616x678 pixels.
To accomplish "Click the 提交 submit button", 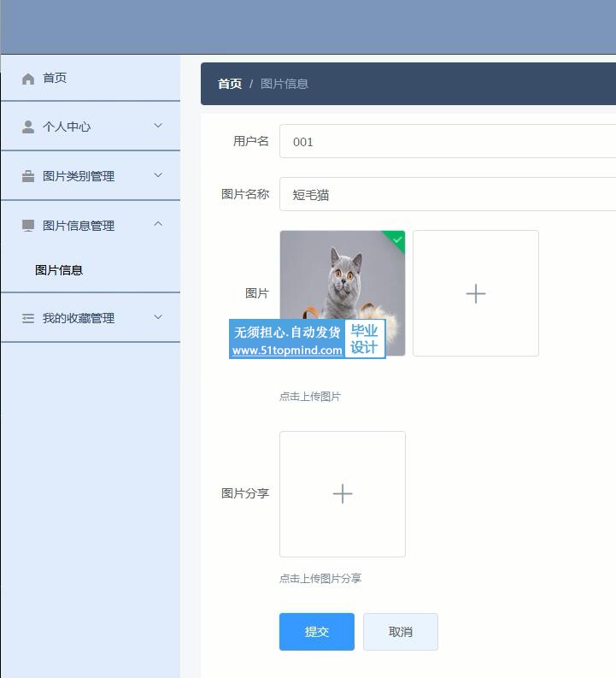I will 317,632.
